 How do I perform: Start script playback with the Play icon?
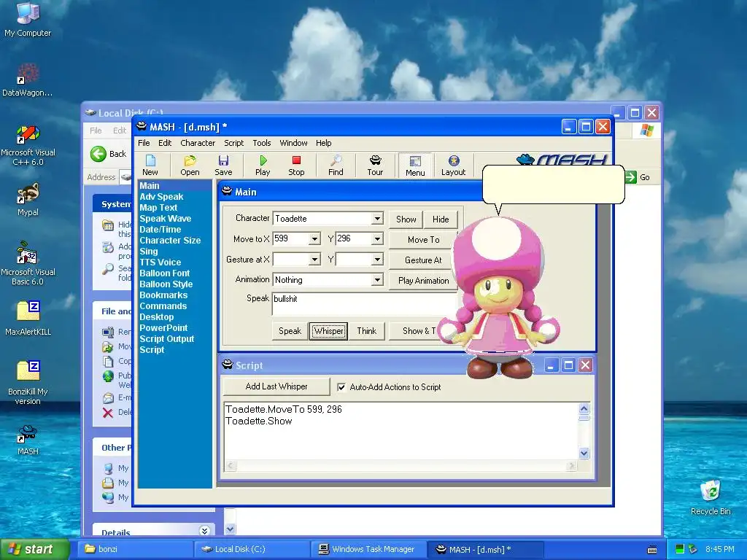click(263, 165)
